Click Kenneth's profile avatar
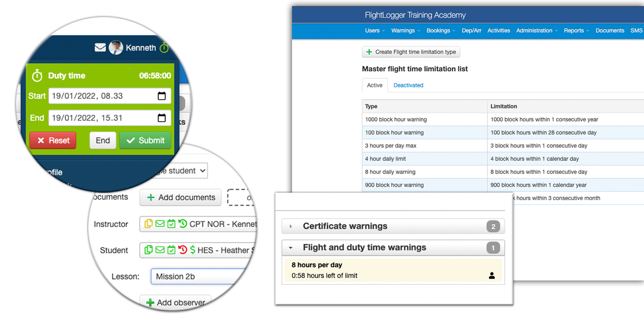The image size is (644, 332). (116, 48)
